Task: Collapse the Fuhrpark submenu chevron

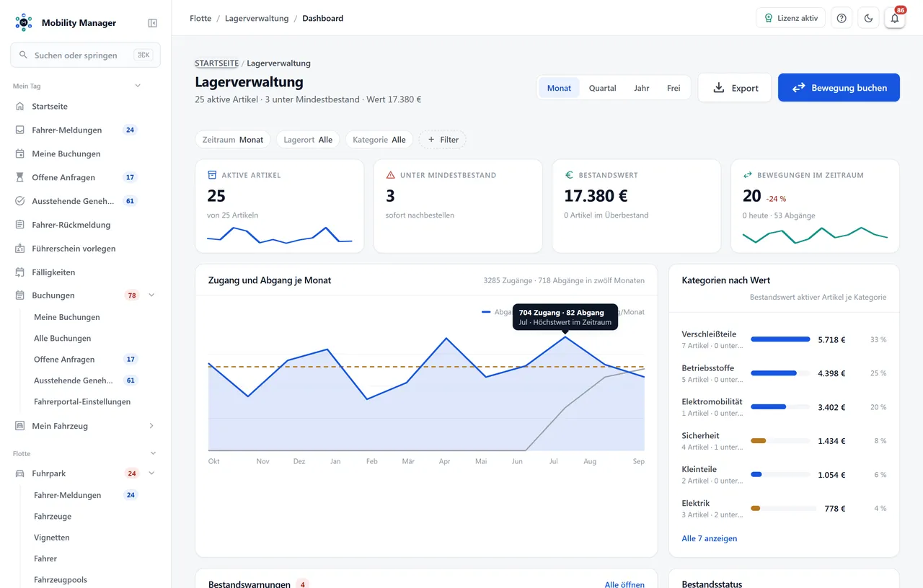Action: [151, 473]
